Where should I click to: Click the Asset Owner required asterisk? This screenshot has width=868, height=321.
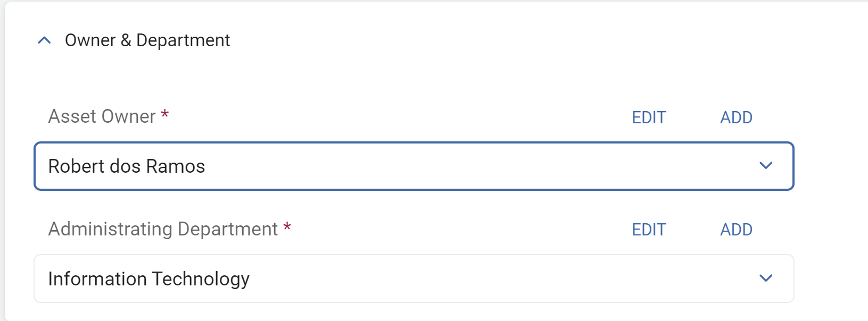[165, 114]
